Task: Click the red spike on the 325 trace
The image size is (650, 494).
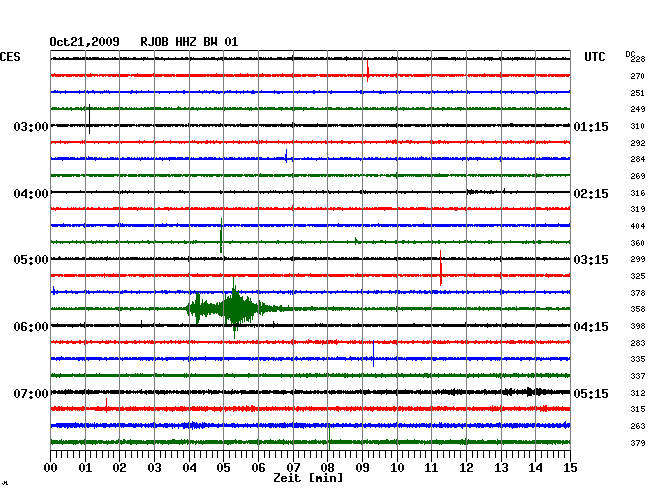Action: point(441,268)
